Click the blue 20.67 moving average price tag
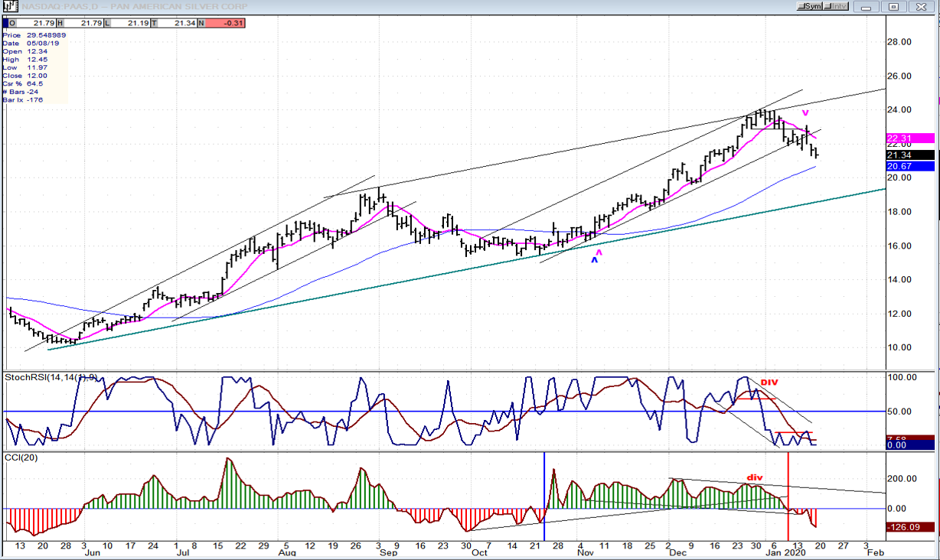 pyautogui.click(x=909, y=166)
